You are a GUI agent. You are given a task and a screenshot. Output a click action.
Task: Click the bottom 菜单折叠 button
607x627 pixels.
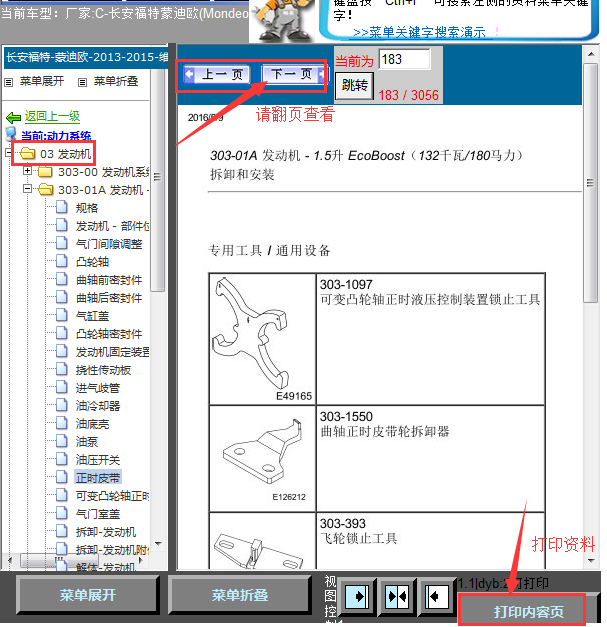point(240,595)
